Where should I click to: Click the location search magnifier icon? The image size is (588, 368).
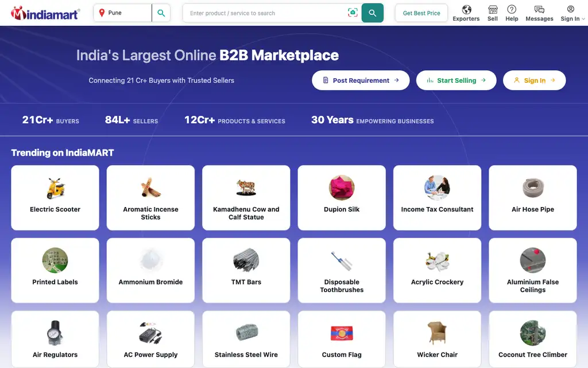(x=161, y=13)
